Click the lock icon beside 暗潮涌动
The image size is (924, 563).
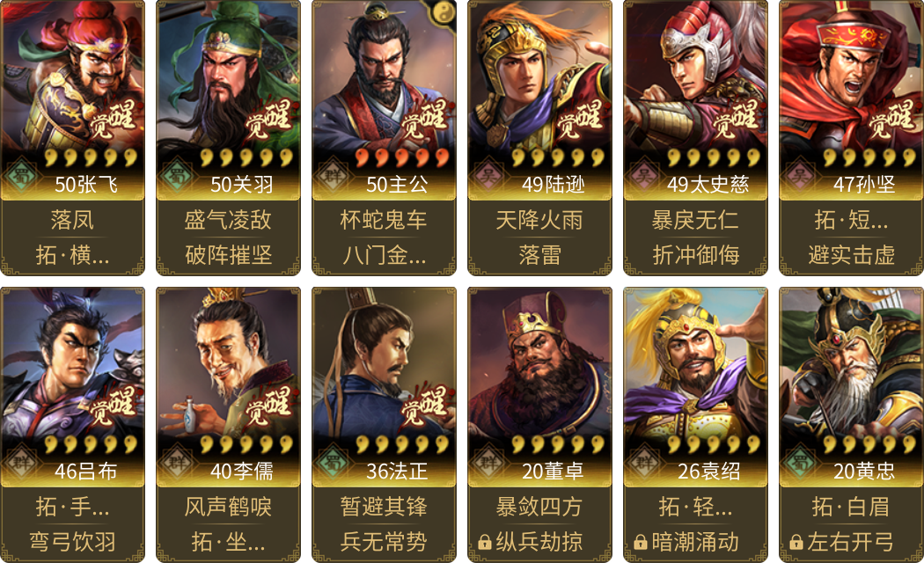(641, 542)
